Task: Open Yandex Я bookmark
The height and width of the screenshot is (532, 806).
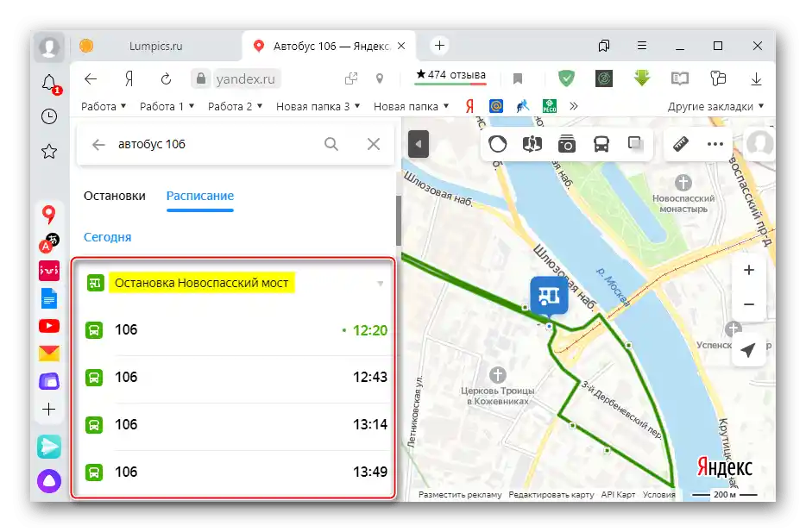Action: 469,106
